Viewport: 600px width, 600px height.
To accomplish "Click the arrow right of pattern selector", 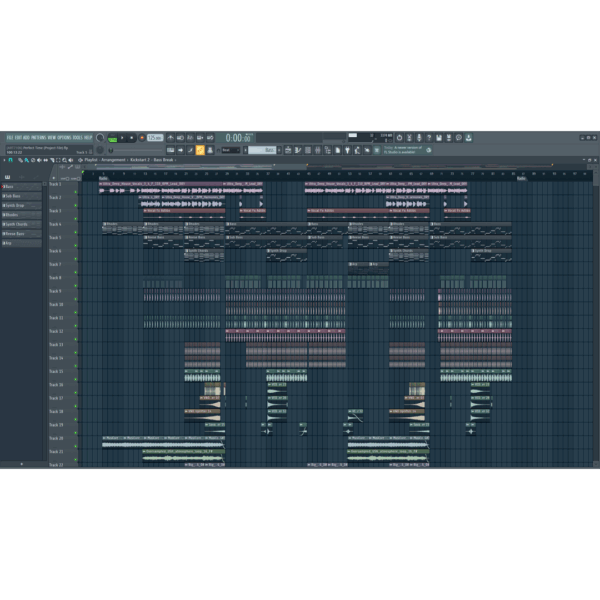I will pos(279,150).
